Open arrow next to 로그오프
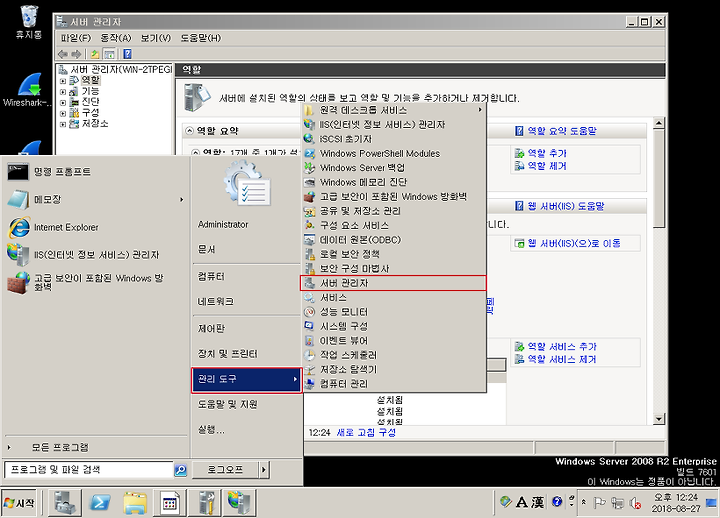This screenshot has height=518, width=720. [x=264, y=470]
